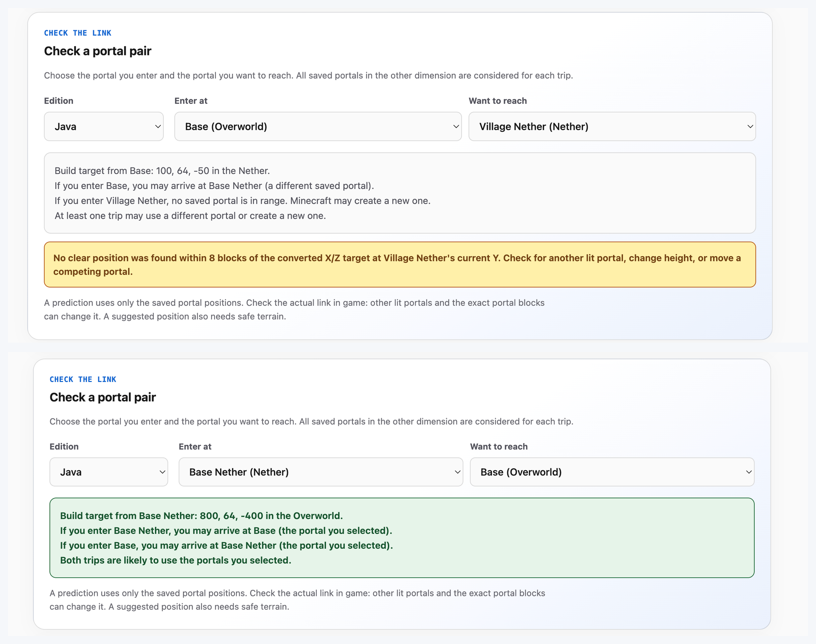Open the Enter at dropdown showing Base Nether (Nether)
The width and height of the screenshot is (816, 644).
tap(321, 472)
